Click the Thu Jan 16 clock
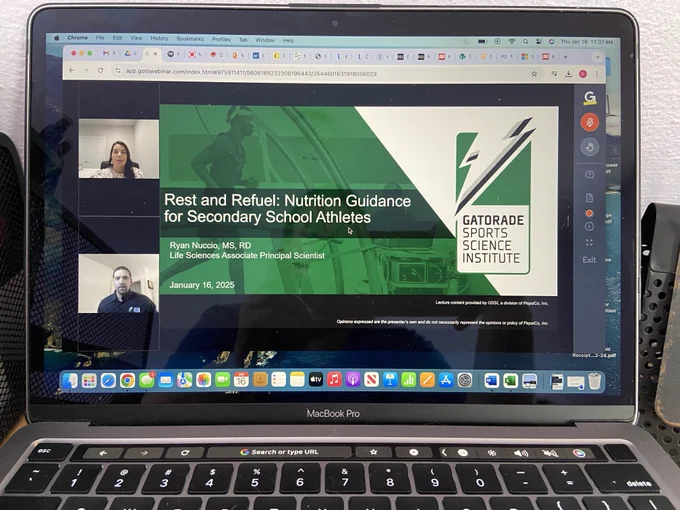 pos(587,42)
